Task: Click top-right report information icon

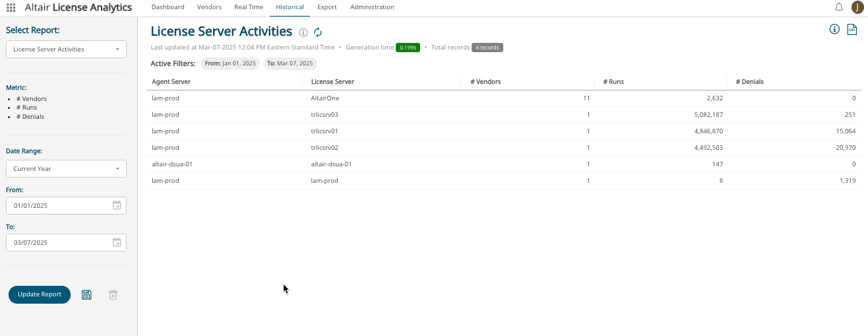Action: (x=834, y=29)
